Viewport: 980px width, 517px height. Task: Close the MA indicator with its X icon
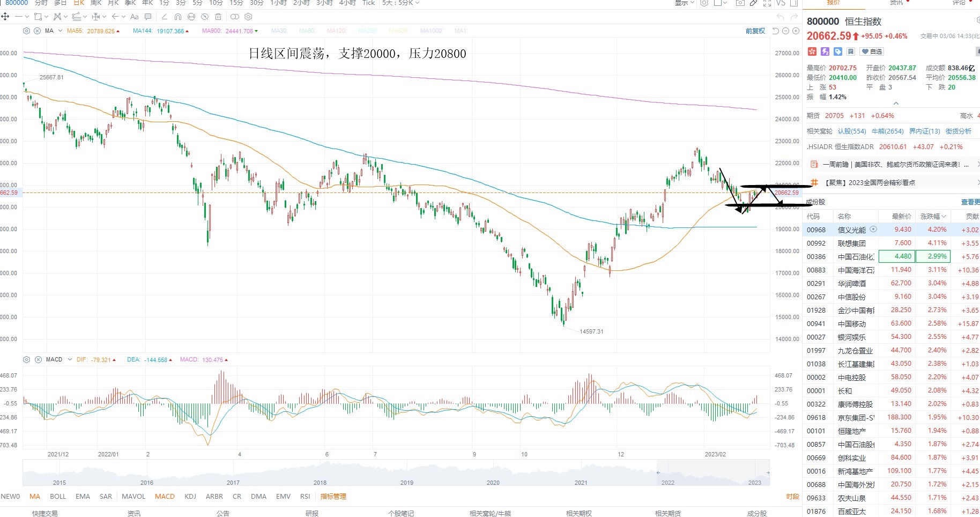pyautogui.click(x=38, y=31)
